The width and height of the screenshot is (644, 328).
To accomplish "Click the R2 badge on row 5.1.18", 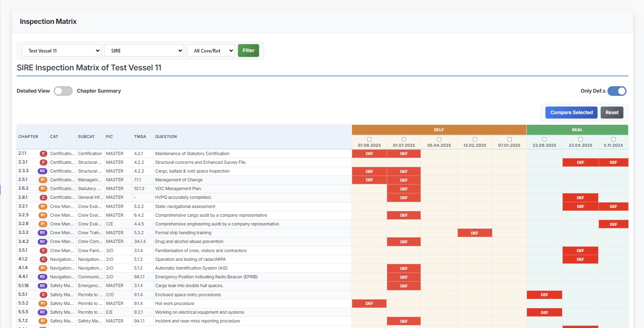I will [42, 286].
